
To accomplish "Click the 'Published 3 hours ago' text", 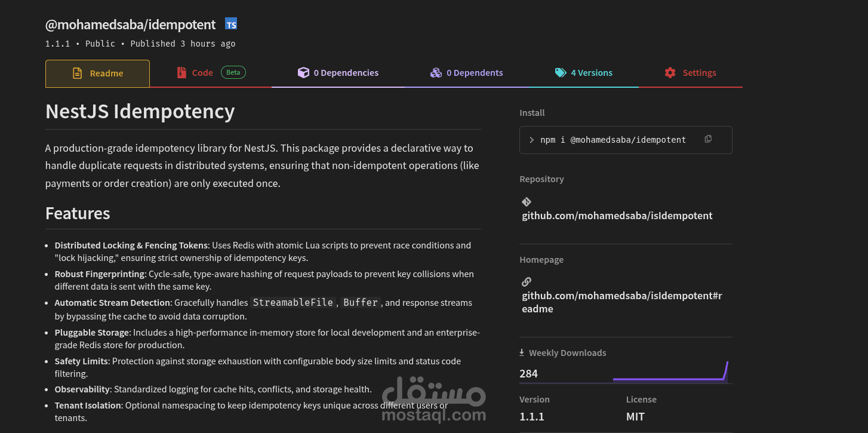I will (x=183, y=44).
